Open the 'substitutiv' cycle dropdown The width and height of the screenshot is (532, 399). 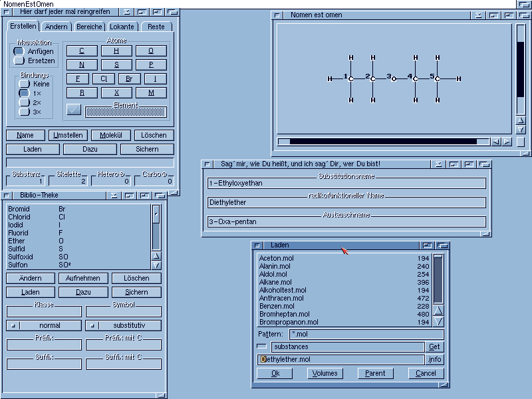124,326
